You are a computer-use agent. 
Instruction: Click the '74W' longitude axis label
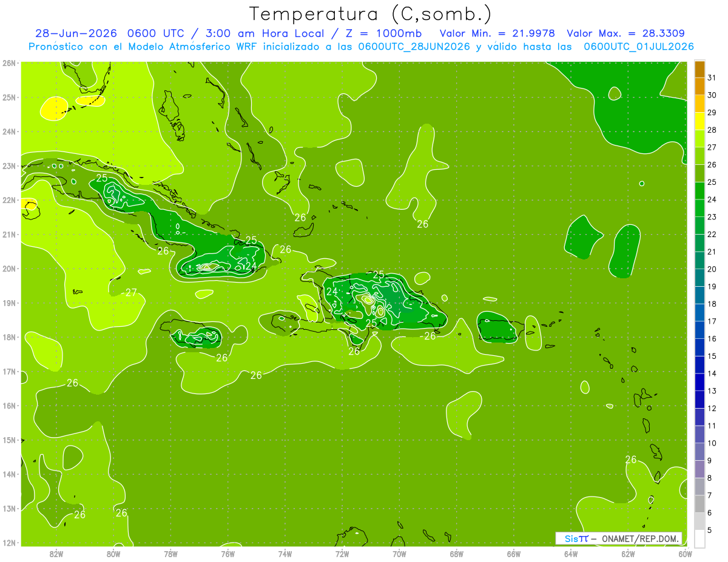tap(285, 554)
